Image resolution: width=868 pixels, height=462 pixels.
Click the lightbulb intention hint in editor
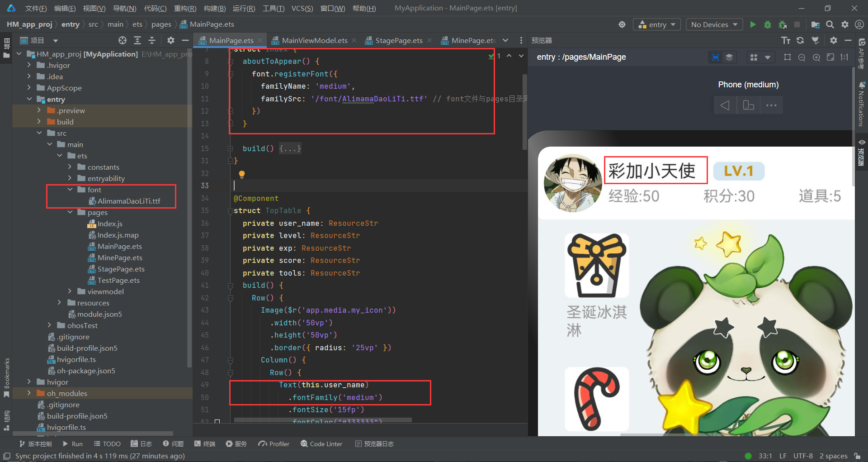[242, 174]
